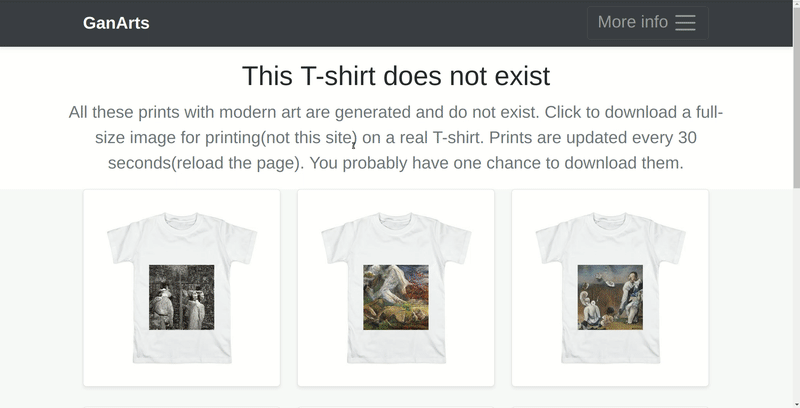This screenshot has height=408, width=800.
Task: Click the hamburger menu icon
Action: tap(685, 23)
